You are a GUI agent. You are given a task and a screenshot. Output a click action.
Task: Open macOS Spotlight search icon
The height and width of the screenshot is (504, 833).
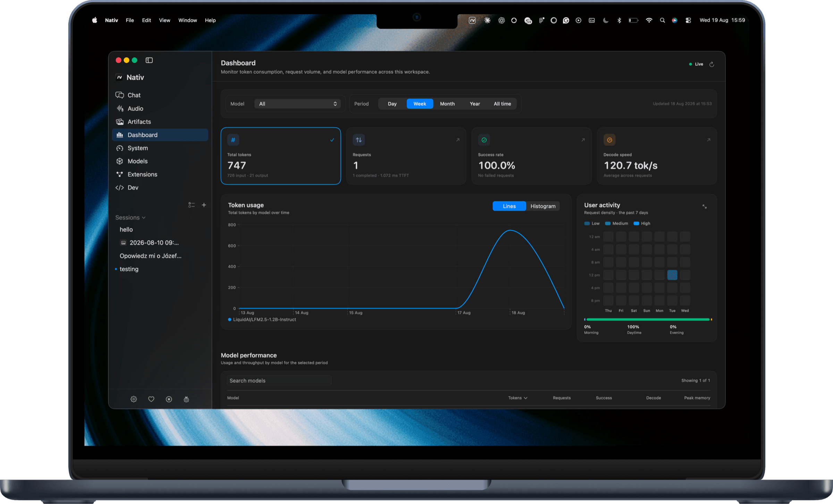pyautogui.click(x=663, y=20)
